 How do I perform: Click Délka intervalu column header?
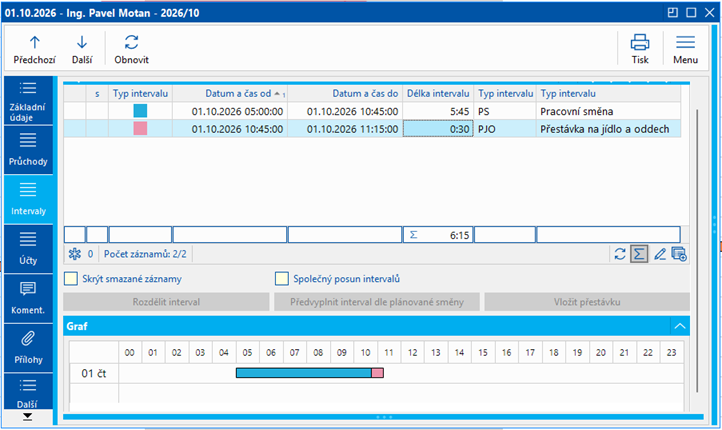[x=438, y=93]
